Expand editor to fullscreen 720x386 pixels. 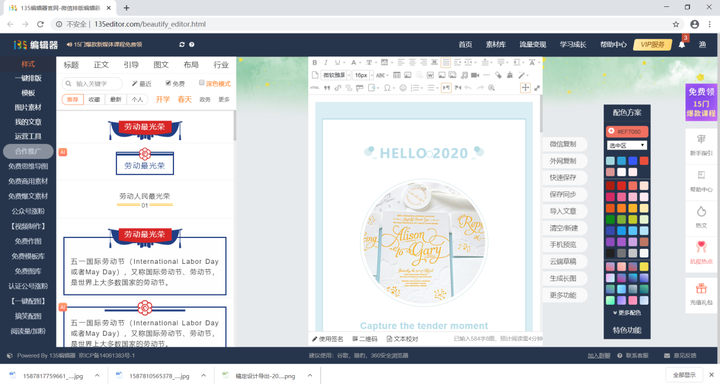537,88
